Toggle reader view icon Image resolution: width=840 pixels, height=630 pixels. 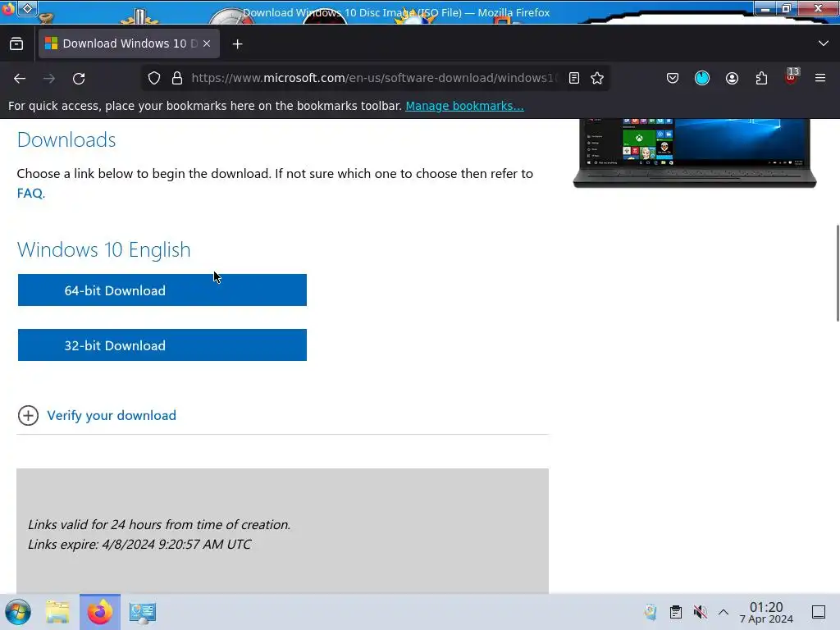coord(573,78)
